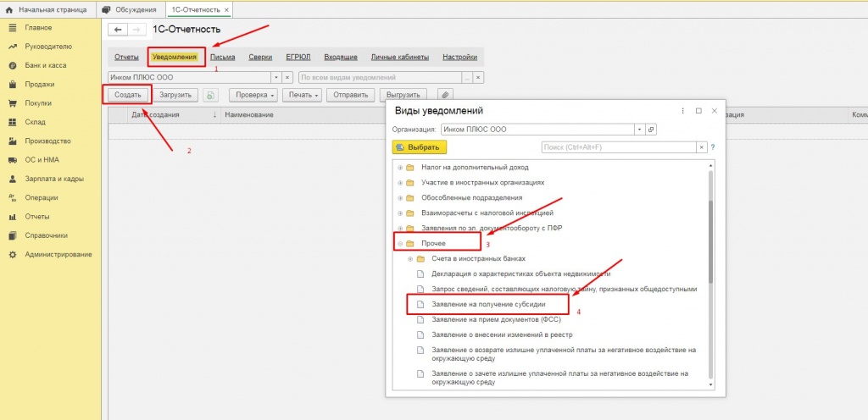Clear the search field in dialog
The image size is (868, 420).
703,147
